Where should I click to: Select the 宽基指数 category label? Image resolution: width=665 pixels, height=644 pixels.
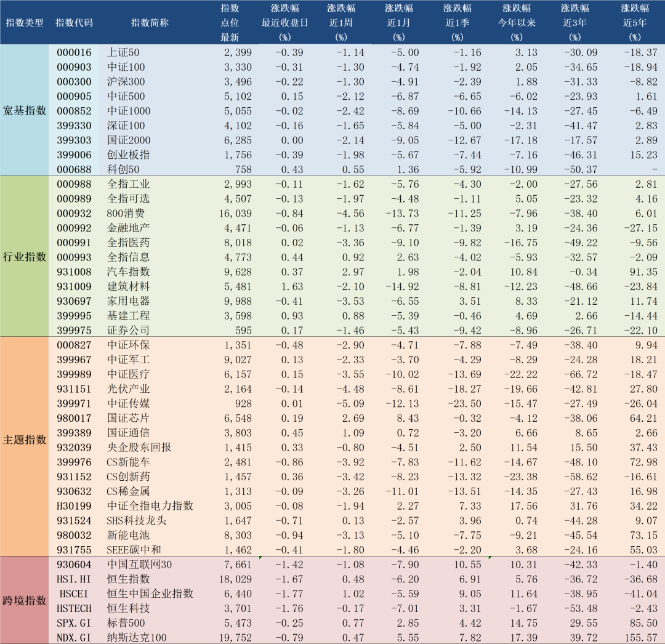point(25,111)
